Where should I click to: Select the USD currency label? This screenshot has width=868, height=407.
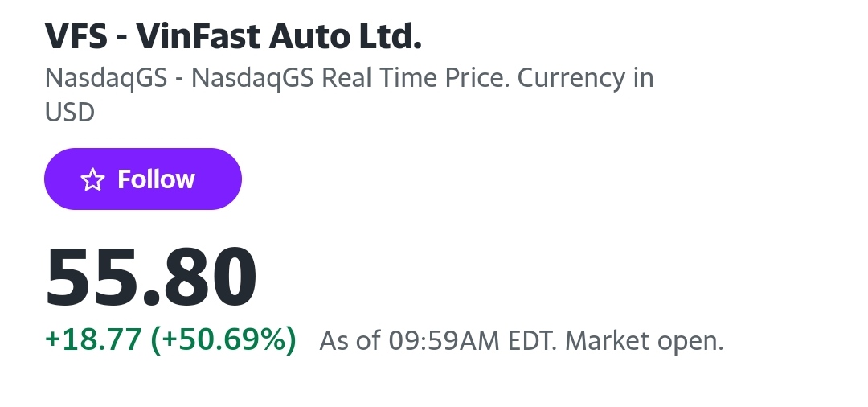[x=70, y=112]
